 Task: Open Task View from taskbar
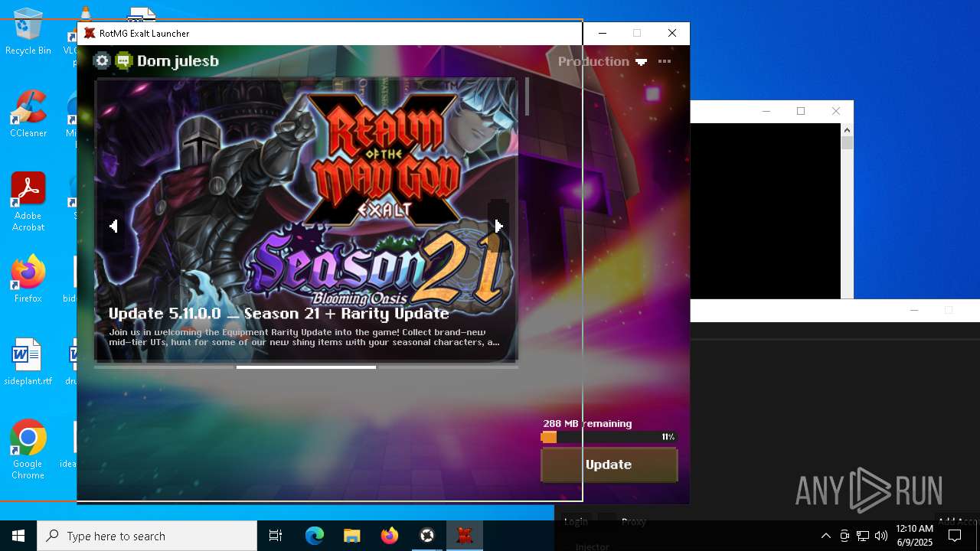[276, 536]
